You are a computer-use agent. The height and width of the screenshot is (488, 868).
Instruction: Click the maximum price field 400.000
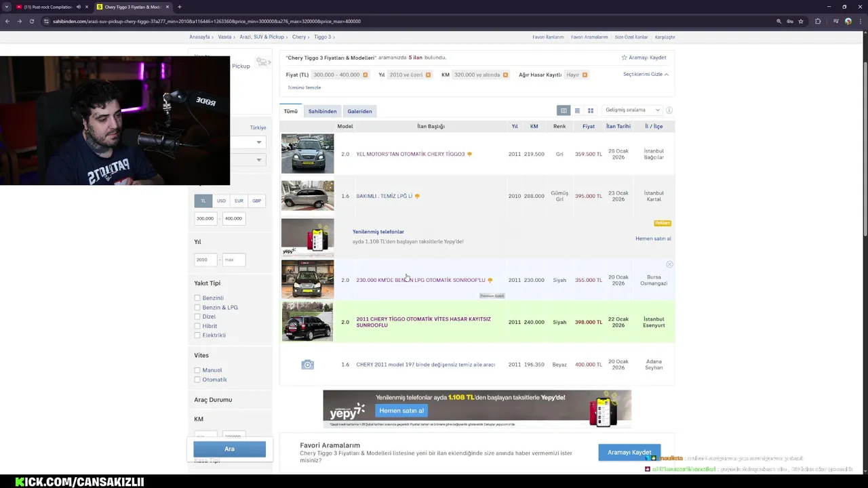coord(233,218)
